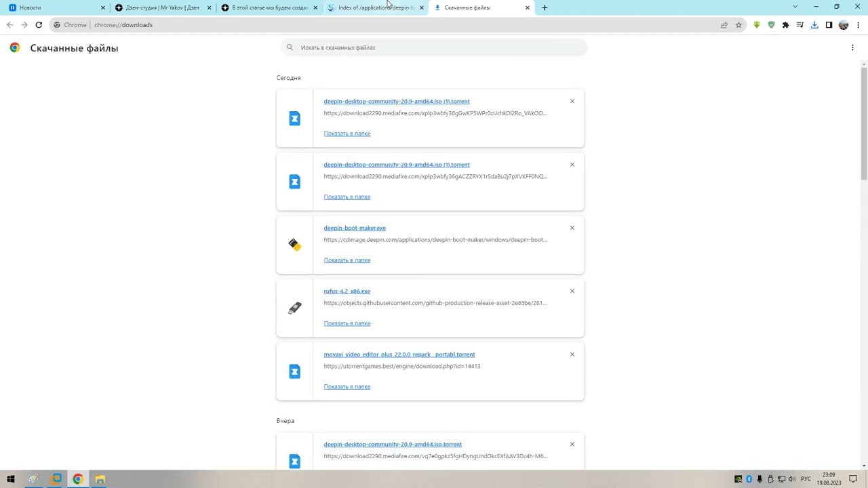Show the toolbar downloads bubble
This screenshot has height=488, width=868.
pos(814,25)
